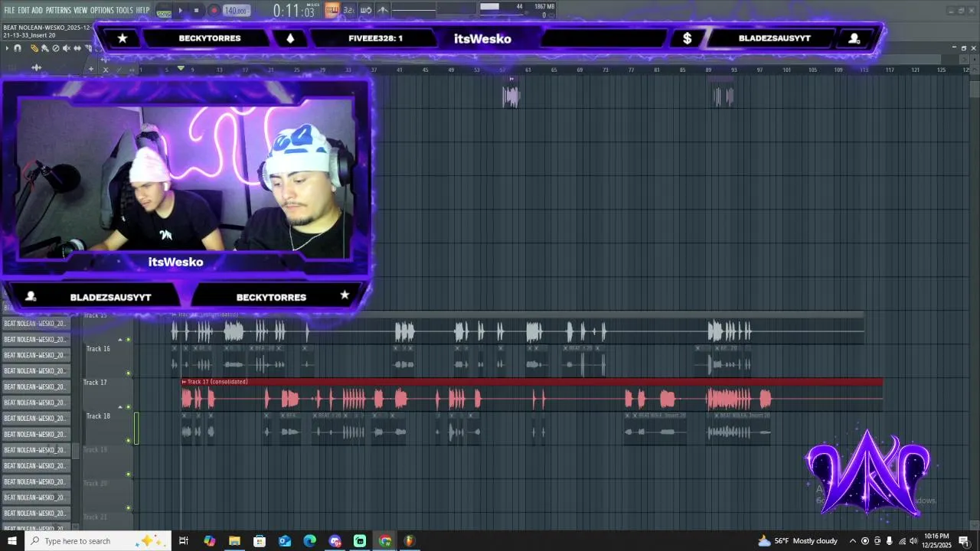This screenshot has height=551, width=980.
Task: Select the Delete tool
Action: [x=55, y=48]
